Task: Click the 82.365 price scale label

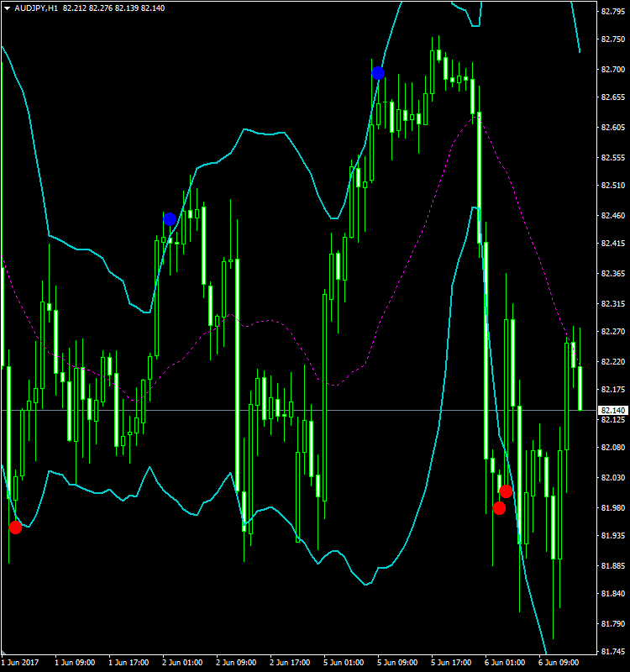Action: pyautogui.click(x=613, y=274)
